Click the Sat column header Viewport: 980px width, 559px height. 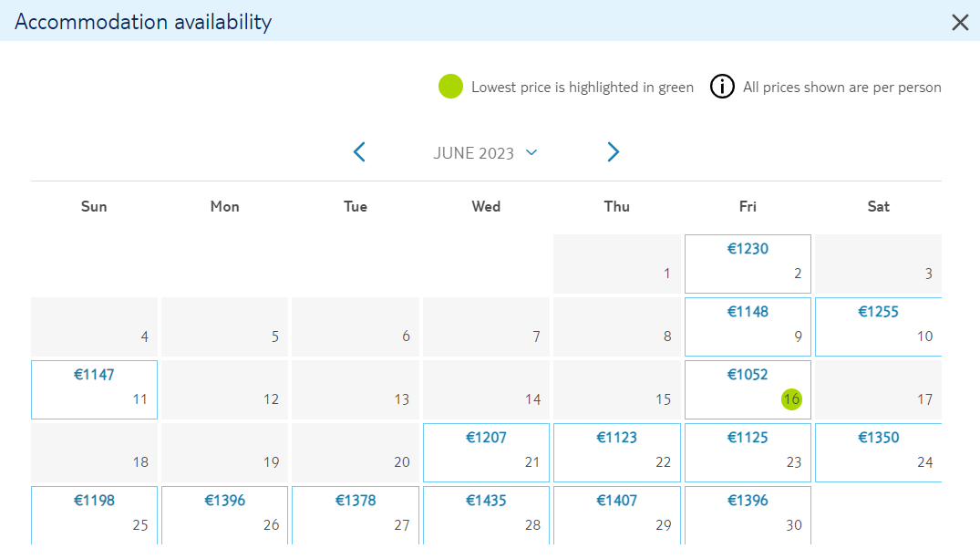[878, 206]
